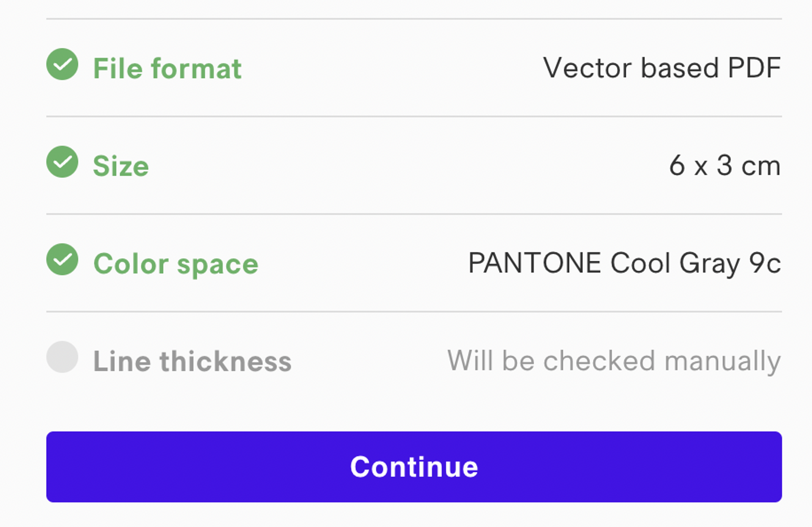Viewport: 812px width, 527px height.
Task: Click the word PANTONE in color value
Action: (535, 263)
